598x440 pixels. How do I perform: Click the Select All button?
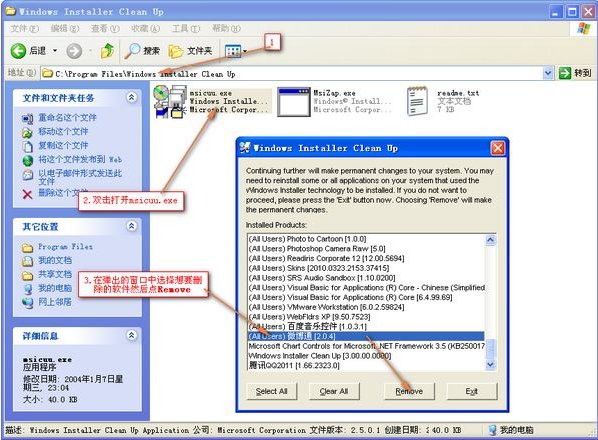coord(271,391)
